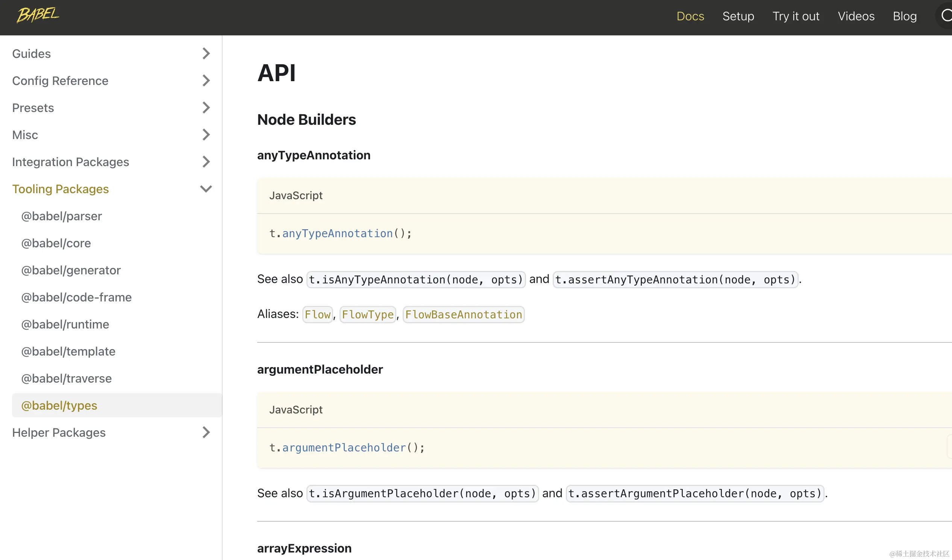Go to Try it out page
This screenshot has height=560, width=952.
(x=796, y=16)
